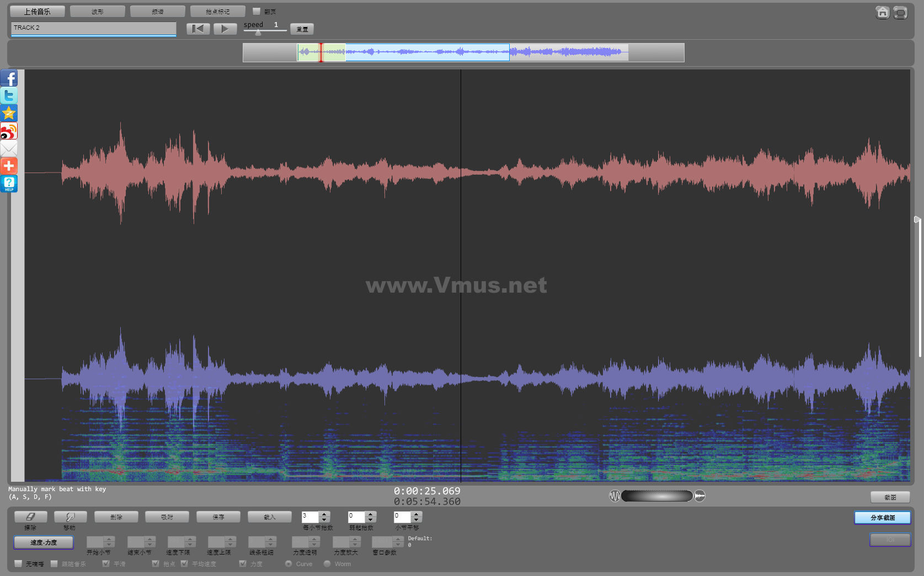Select the move (移动) tool
The image size is (924, 576).
click(70, 517)
